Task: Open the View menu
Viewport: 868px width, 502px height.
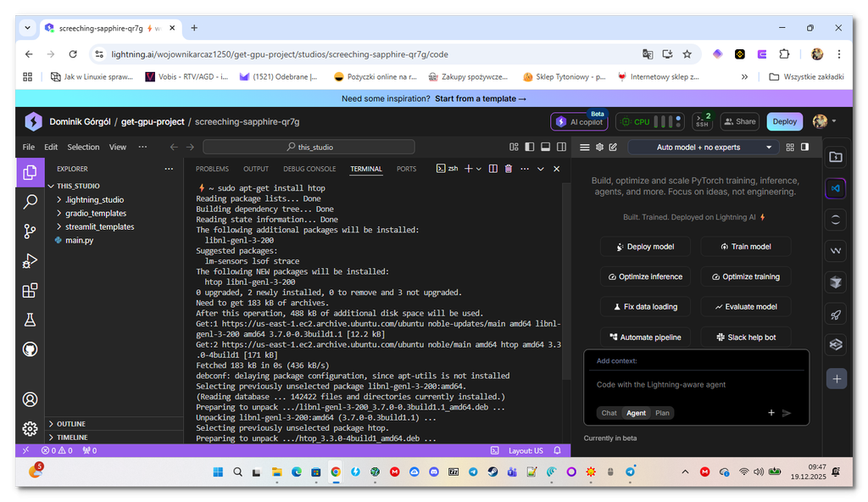Action: (117, 147)
